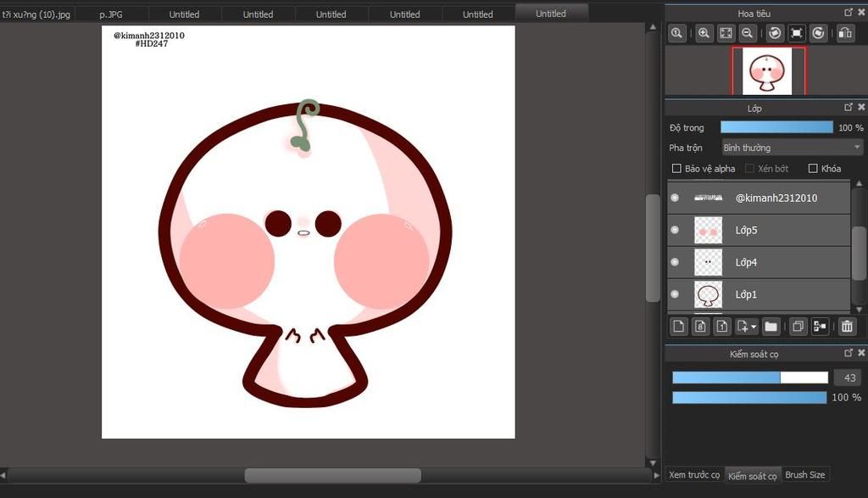Select the Lớp4 layer
This screenshot has width=868, height=498.
[759, 262]
